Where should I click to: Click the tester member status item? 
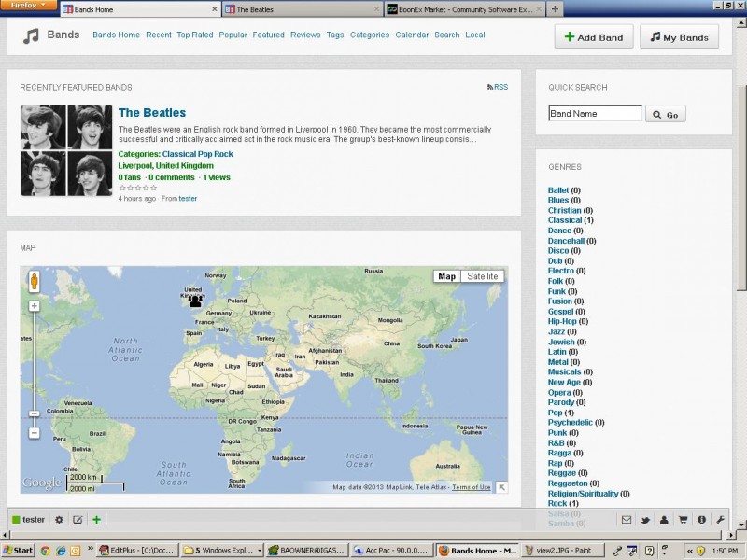29,520
